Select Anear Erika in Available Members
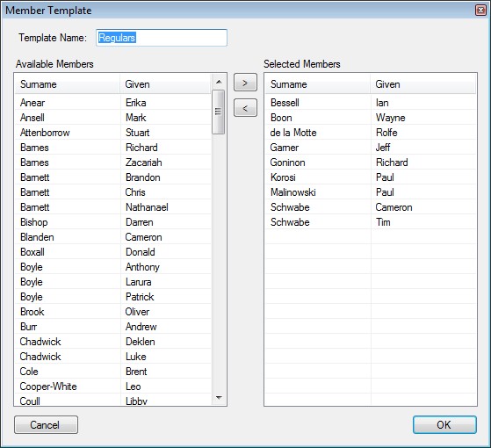Viewport: 491px width, 448px height. pyautogui.click(x=112, y=103)
